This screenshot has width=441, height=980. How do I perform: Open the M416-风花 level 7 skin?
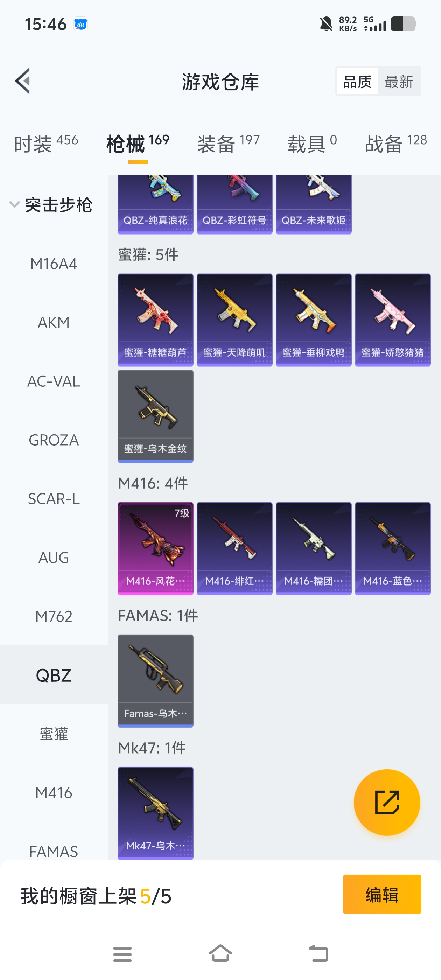155,548
